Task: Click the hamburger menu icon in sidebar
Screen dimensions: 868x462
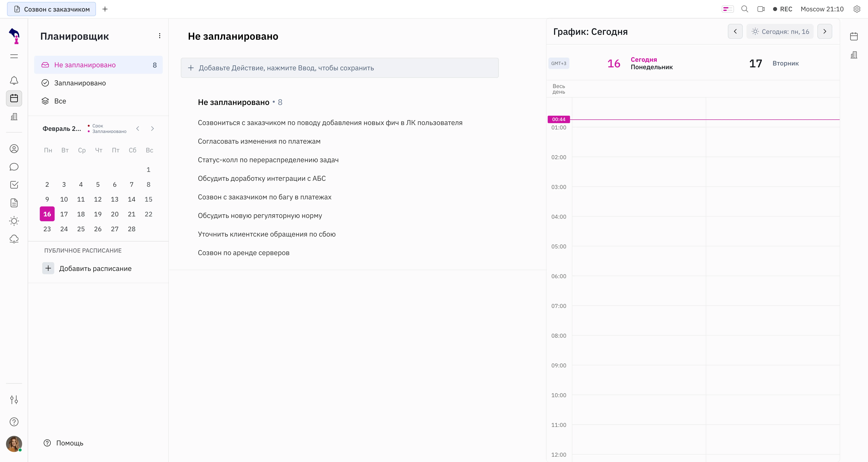Action: point(14,56)
